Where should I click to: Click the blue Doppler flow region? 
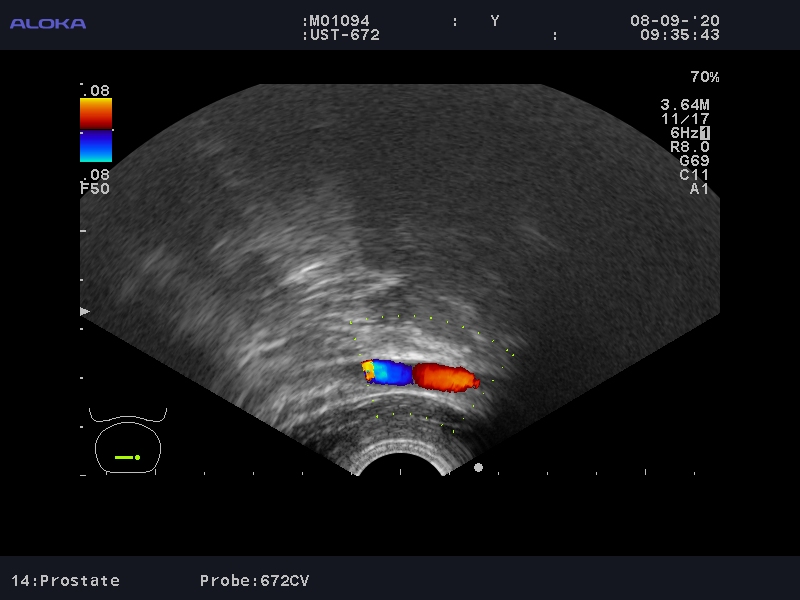click(x=390, y=373)
